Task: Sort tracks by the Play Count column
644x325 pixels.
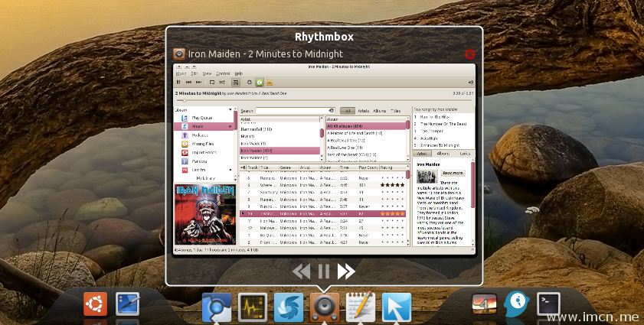Action: point(368,167)
